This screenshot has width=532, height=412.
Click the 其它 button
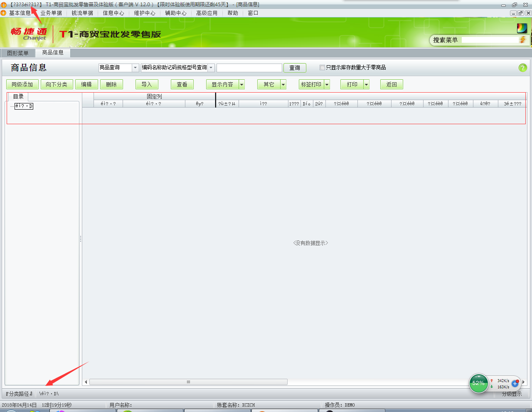[269, 84]
